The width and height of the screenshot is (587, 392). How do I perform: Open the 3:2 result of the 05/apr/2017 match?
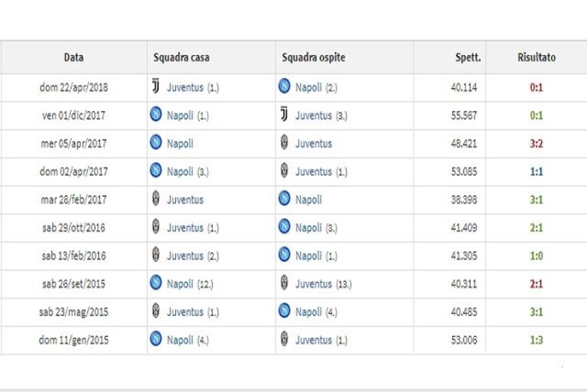coord(536,144)
